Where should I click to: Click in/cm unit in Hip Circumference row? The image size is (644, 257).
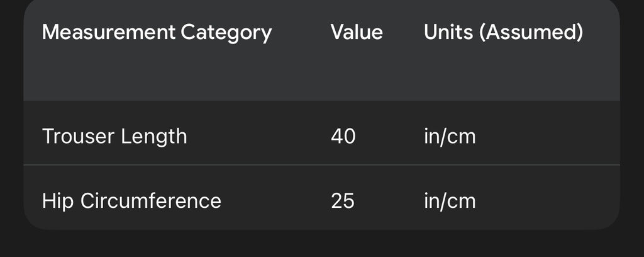pyautogui.click(x=450, y=201)
